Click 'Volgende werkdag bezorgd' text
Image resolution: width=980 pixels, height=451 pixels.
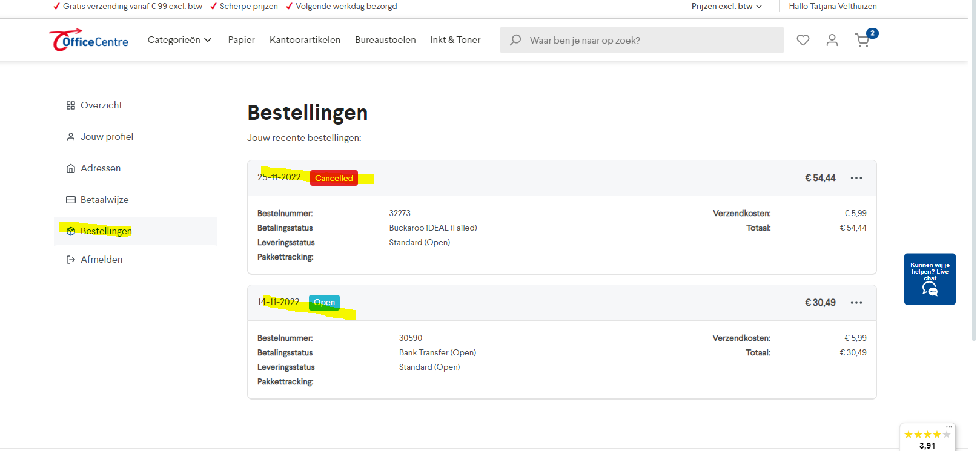point(346,6)
